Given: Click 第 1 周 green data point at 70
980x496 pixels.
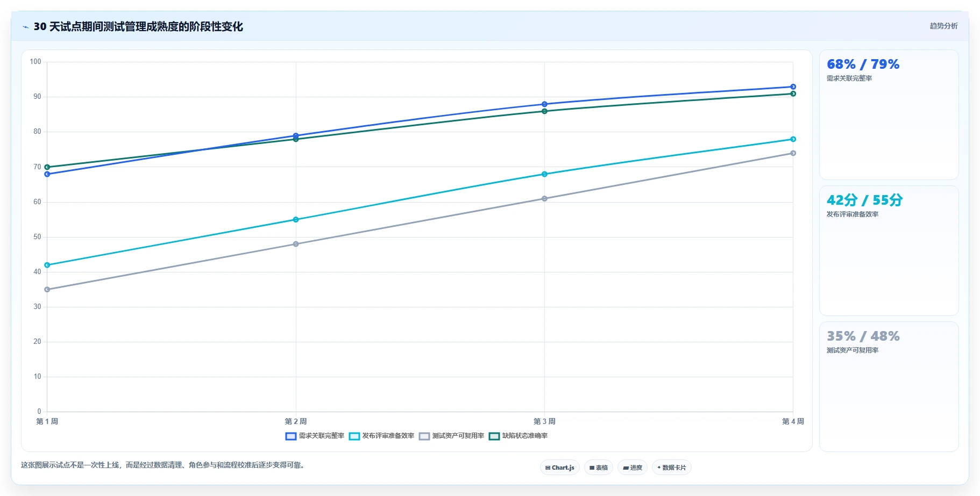Looking at the screenshot, I should tap(47, 167).
